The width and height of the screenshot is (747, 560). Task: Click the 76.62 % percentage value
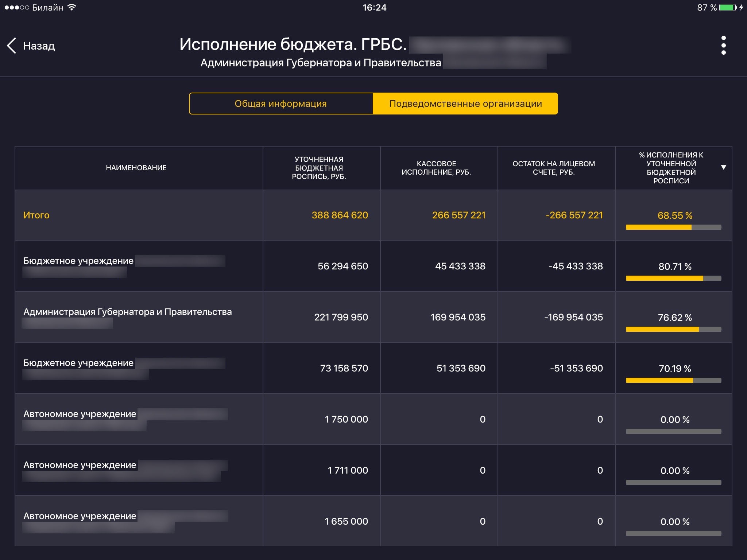click(x=675, y=318)
